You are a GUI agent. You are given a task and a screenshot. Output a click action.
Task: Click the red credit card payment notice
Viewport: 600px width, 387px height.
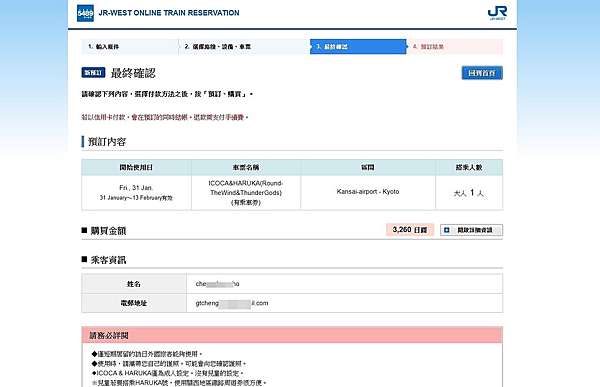[165, 117]
